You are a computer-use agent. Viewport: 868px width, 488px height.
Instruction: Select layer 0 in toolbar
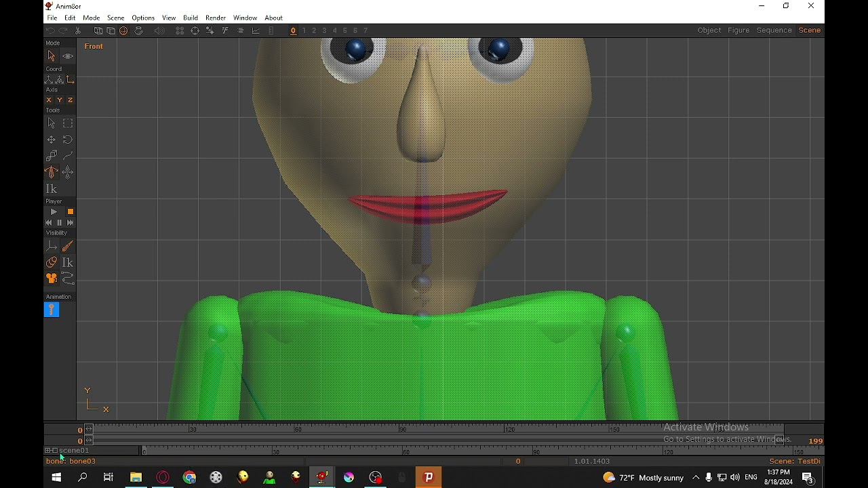293,30
